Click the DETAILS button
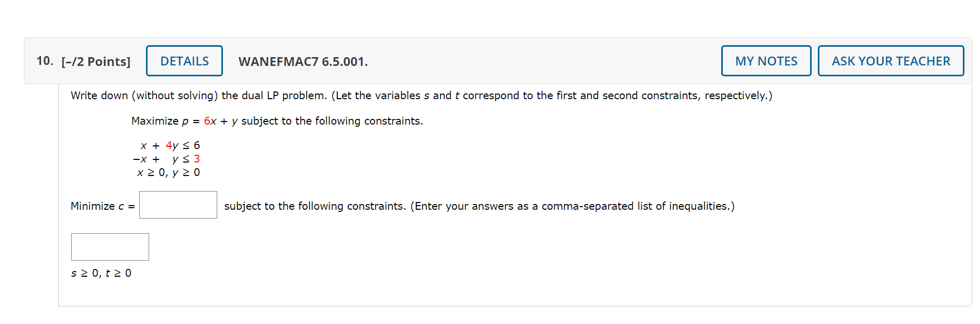Viewport: 980px width, 324px height. tap(184, 61)
